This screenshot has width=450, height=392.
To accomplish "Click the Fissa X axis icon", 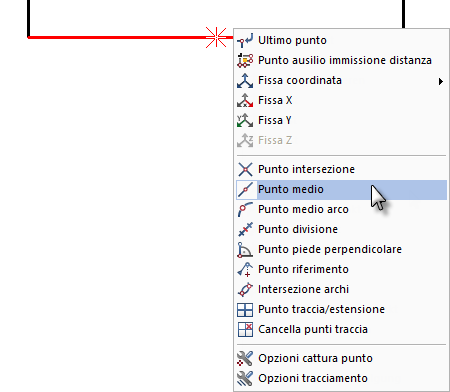I will pos(245,100).
